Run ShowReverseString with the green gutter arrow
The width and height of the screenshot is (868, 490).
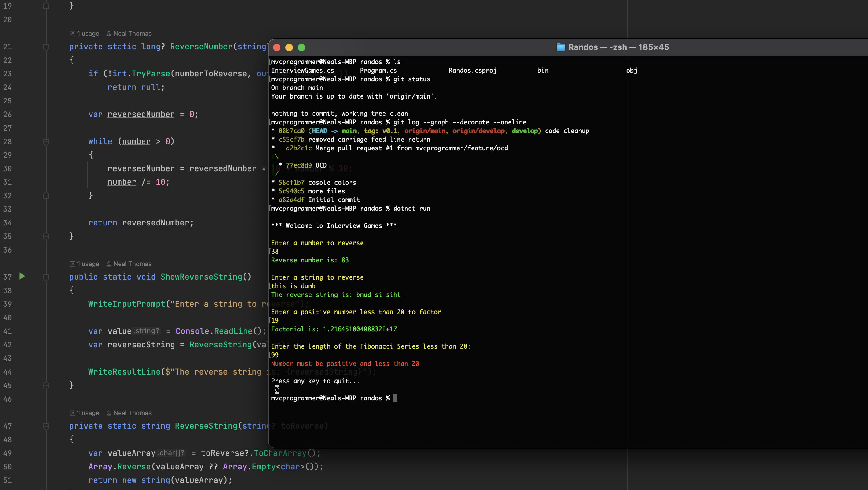pyautogui.click(x=22, y=277)
